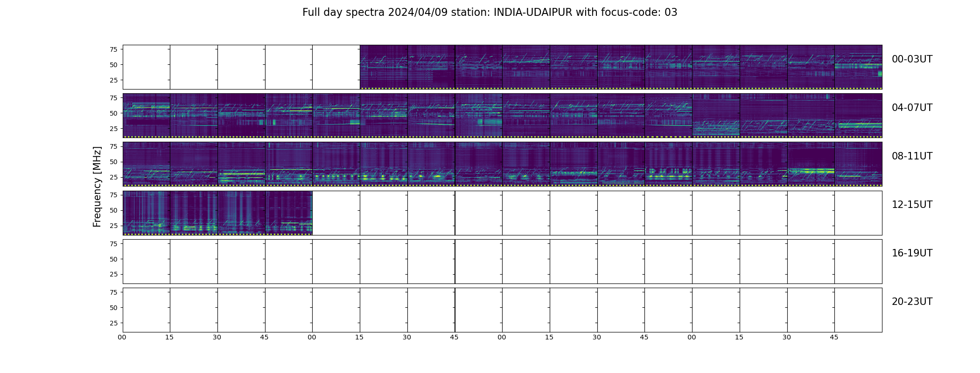Open the last spectrogram panel in 00-03UT row

click(x=858, y=67)
